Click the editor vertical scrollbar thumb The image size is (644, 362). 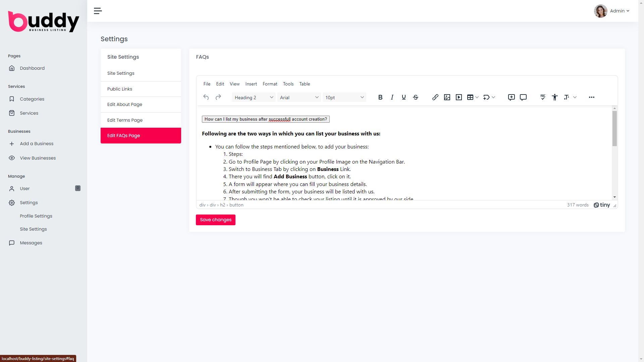coord(614,128)
